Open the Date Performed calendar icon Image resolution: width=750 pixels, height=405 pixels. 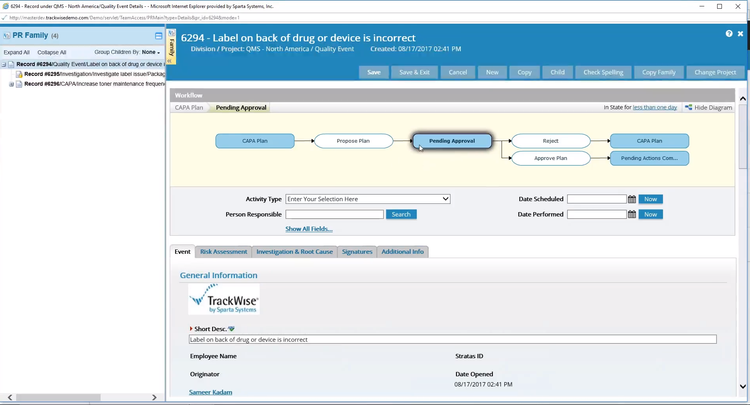[632, 214]
